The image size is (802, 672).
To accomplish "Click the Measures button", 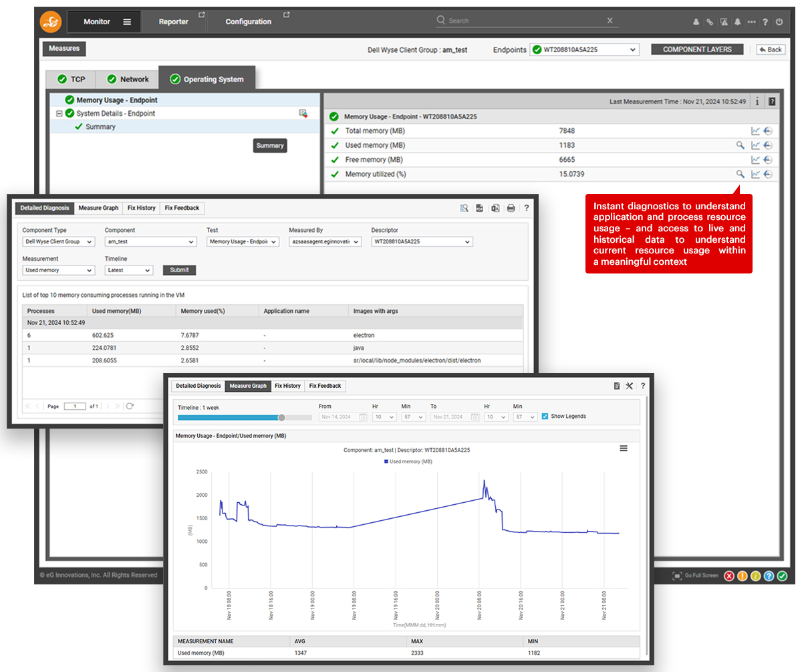I will 64,48.
